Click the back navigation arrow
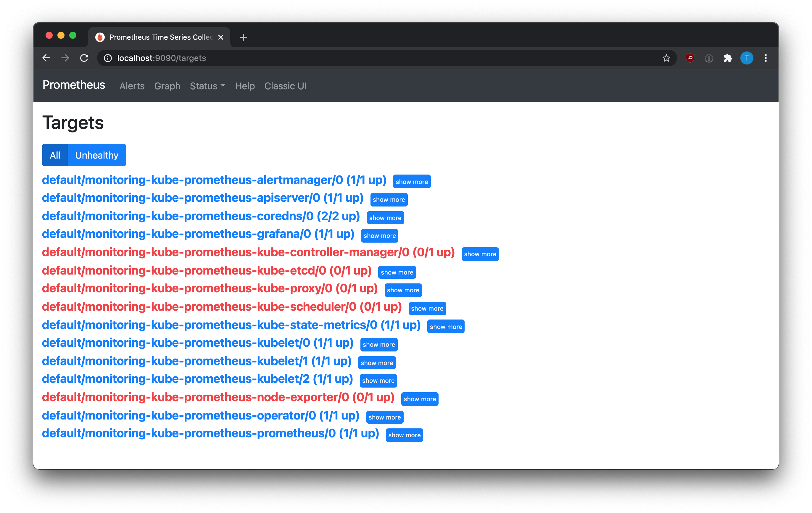 coord(46,58)
